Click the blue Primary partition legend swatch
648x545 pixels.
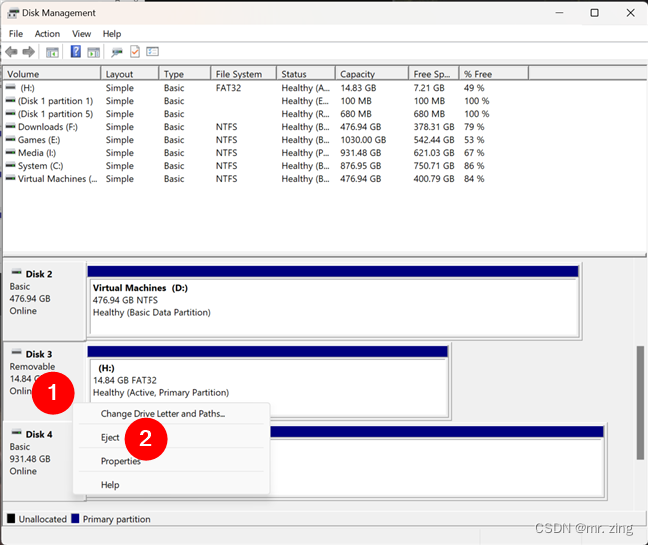pyautogui.click(x=75, y=519)
